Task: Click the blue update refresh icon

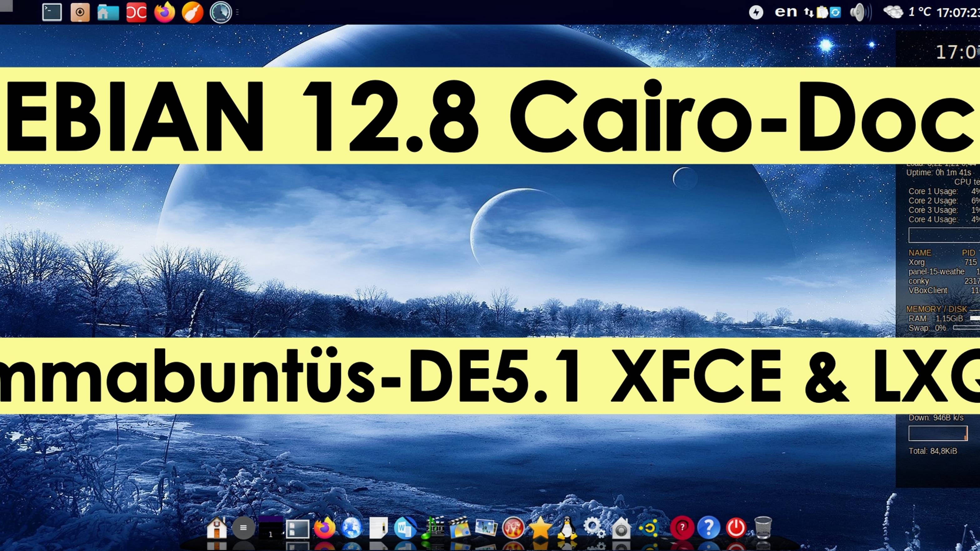Action: click(x=835, y=13)
